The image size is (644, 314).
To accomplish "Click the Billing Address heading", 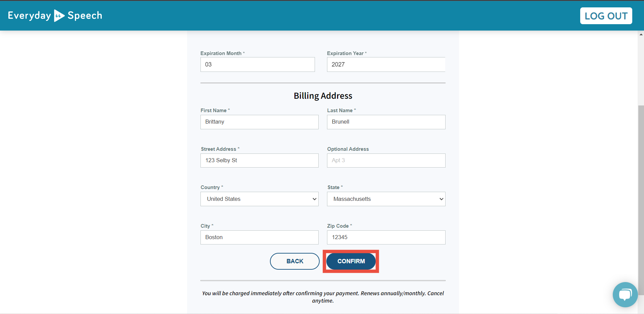I will pos(323,96).
